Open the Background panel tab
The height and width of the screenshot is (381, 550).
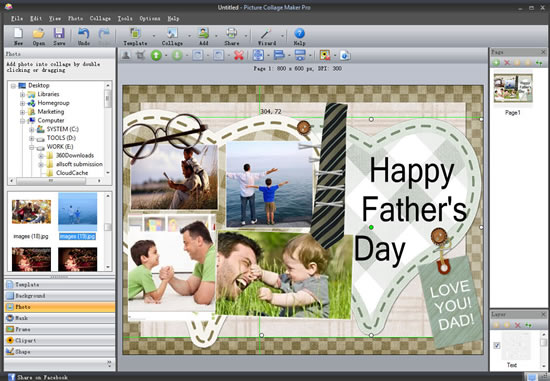point(60,295)
